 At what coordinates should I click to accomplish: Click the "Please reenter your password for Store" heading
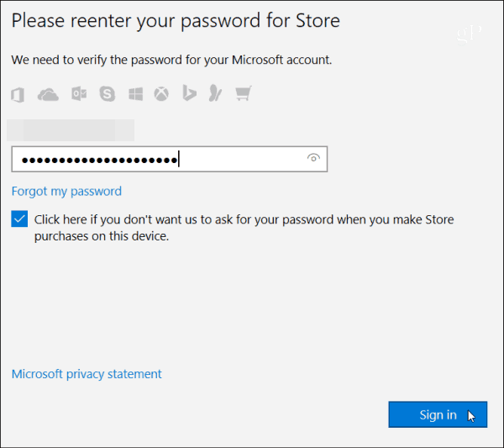[176, 21]
